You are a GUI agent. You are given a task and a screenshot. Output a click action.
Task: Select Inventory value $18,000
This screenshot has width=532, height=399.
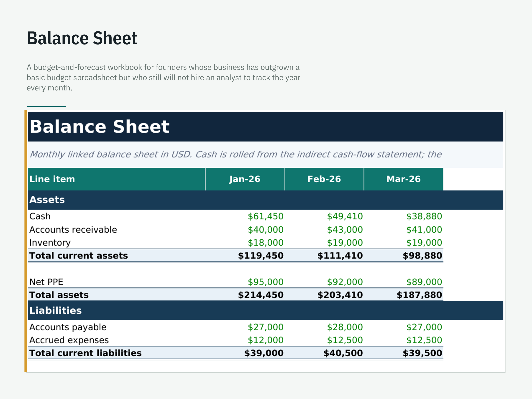tap(266, 243)
